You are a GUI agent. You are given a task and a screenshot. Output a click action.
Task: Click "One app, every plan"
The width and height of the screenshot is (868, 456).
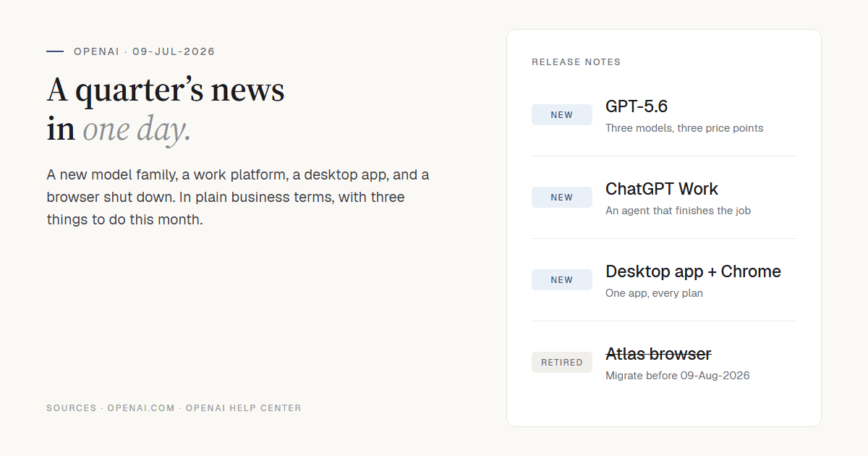pyautogui.click(x=654, y=293)
